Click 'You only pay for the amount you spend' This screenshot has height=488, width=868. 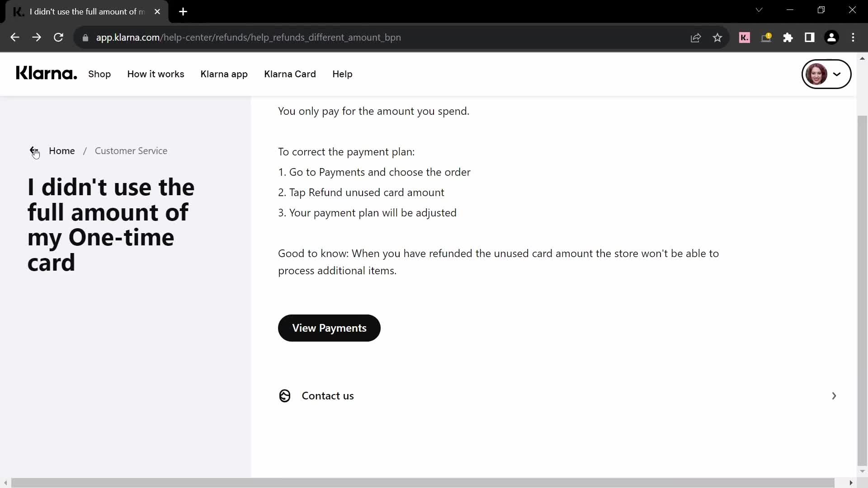(373, 111)
